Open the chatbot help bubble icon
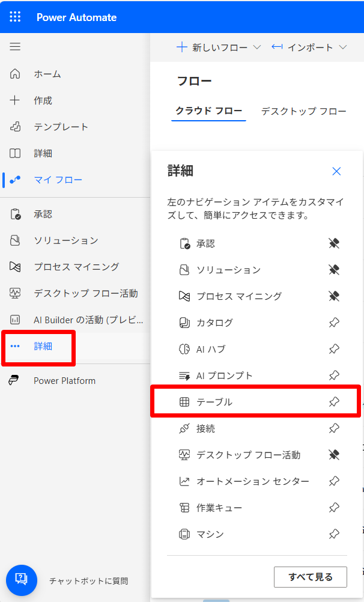Image resolution: width=364 pixels, height=602 pixels. (x=22, y=580)
